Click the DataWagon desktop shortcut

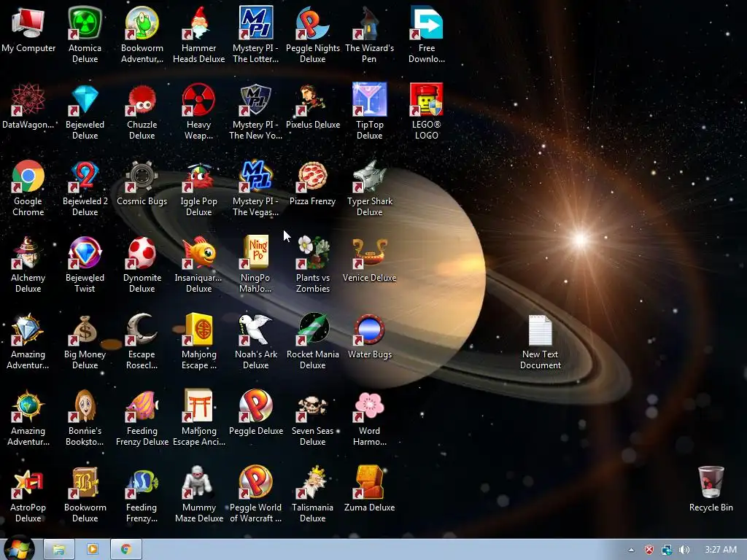[28, 100]
